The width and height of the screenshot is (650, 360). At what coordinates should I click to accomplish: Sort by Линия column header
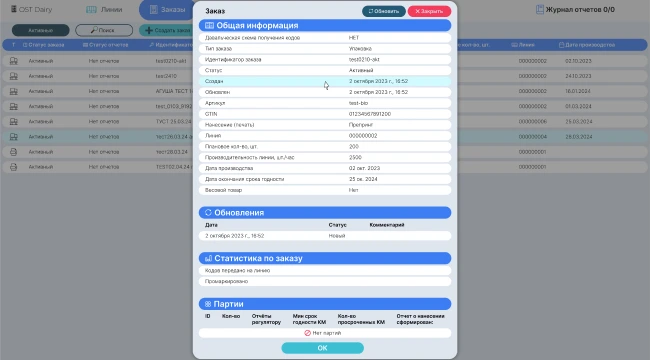[x=523, y=45]
